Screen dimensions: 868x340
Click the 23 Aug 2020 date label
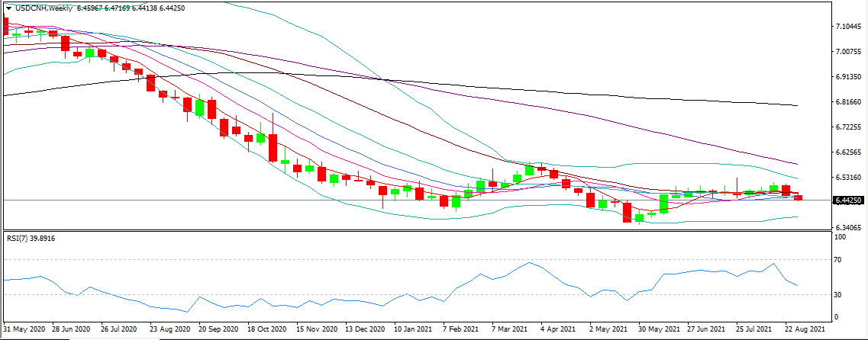[x=170, y=328]
